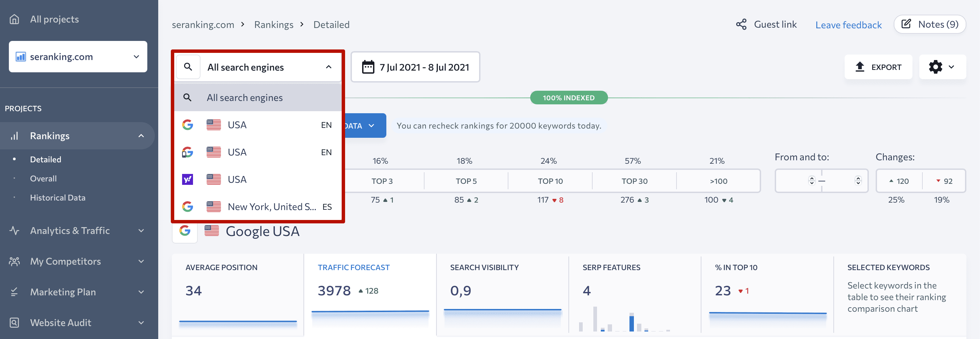Click the Website Audit magnifier icon
The width and height of the screenshot is (980, 339).
click(14, 323)
